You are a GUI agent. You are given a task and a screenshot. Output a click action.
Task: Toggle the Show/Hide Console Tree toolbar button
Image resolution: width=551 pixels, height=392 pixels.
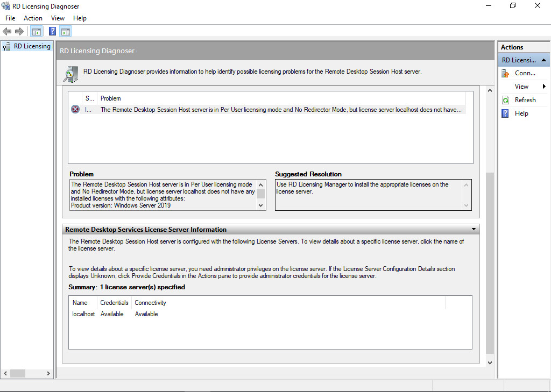(x=36, y=31)
